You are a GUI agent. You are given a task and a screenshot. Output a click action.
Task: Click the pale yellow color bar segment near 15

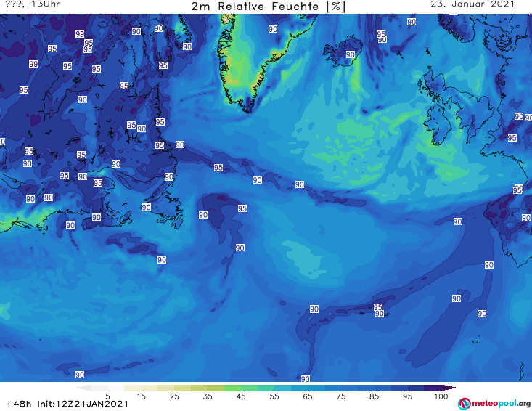[133, 388]
